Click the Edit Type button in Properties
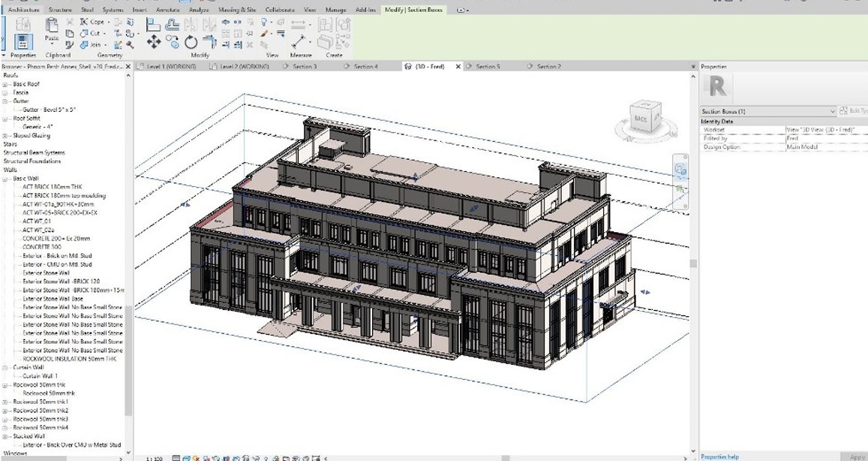 pos(854,111)
